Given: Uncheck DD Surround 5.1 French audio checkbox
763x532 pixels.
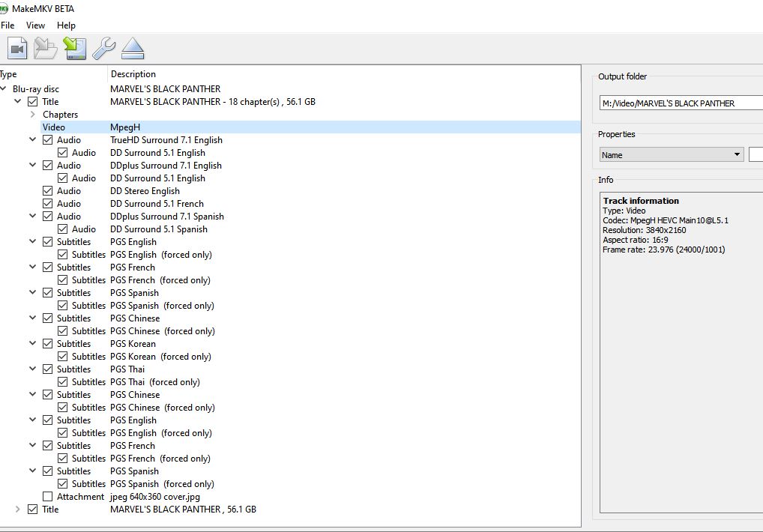Looking at the screenshot, I should [x=48, y=203].
